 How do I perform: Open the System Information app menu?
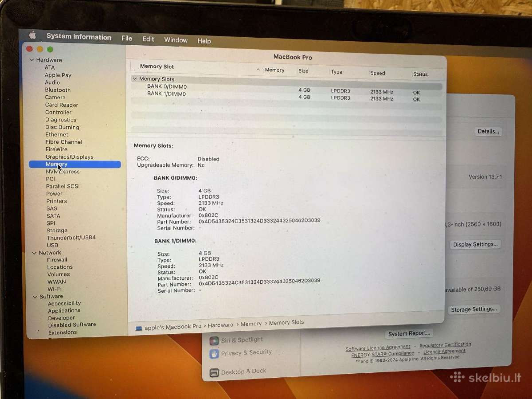point(78,37)
